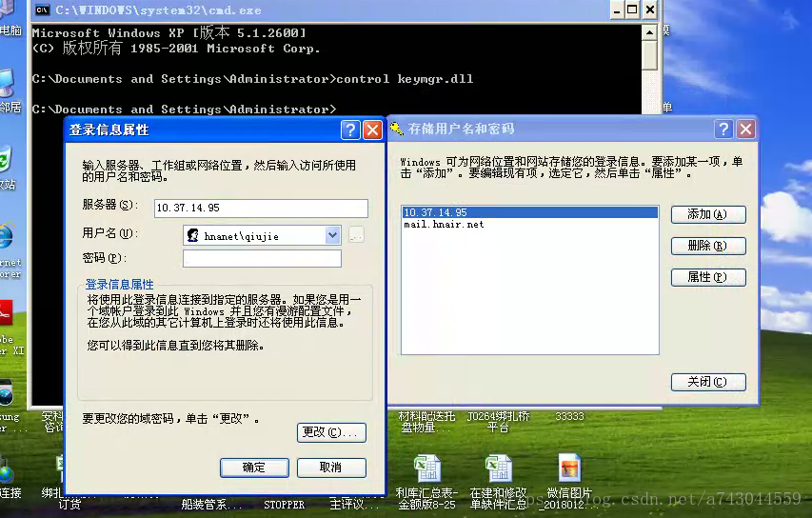This screenshot has height=518, width=812.
Task: Select the STOPPER desktop item label
Action: point(284,505)
